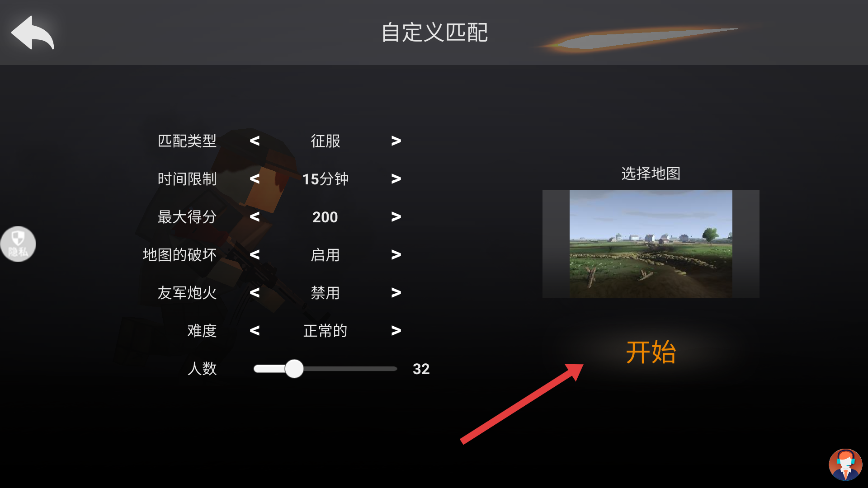Toggle 地图的破坏 with the left arrow
This screenshot has width=868, height=488.
click(255, 255)
